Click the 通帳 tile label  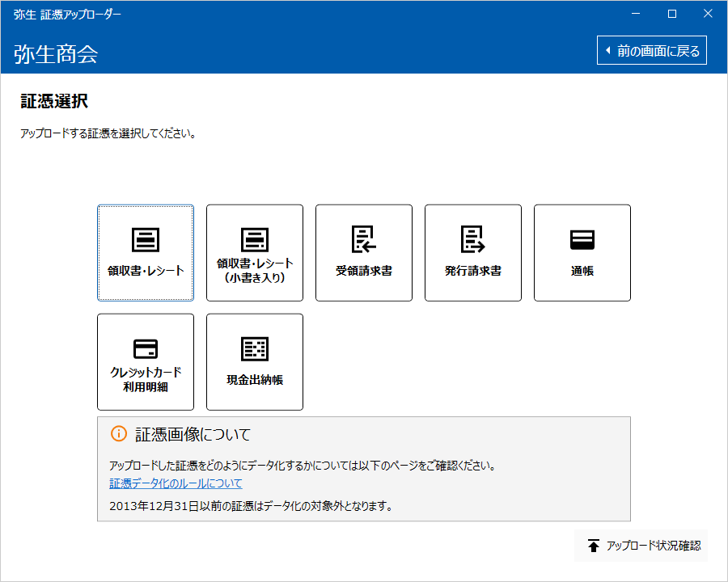pos(582,271)
